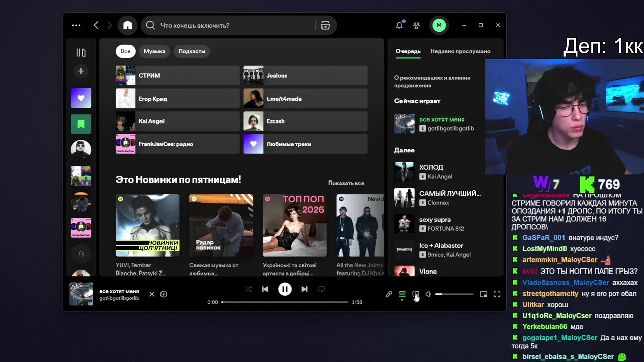
Task: Open FrankJavCee playlist in sidebar
Action: 81,228
